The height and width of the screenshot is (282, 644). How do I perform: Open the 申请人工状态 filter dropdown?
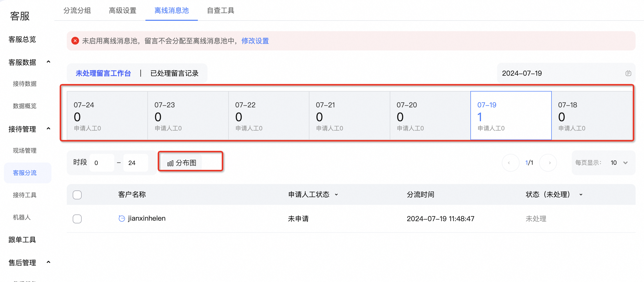click(336, 195)
